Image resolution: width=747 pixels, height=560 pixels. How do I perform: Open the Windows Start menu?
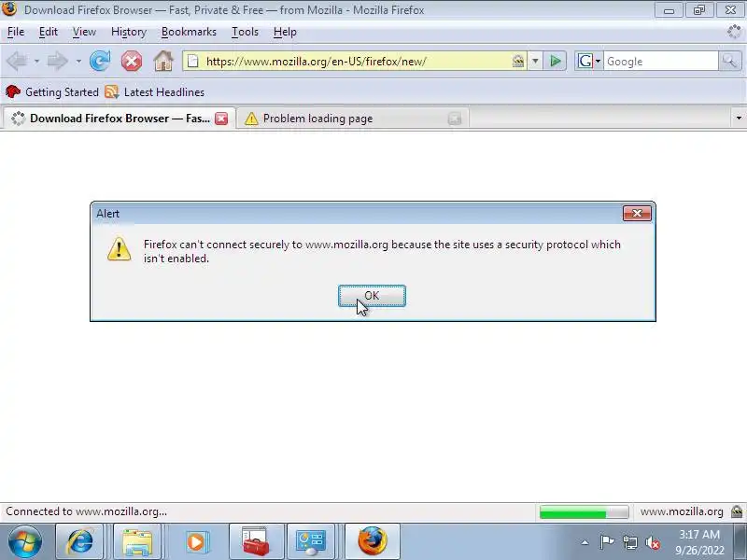[x=24, y=541]
